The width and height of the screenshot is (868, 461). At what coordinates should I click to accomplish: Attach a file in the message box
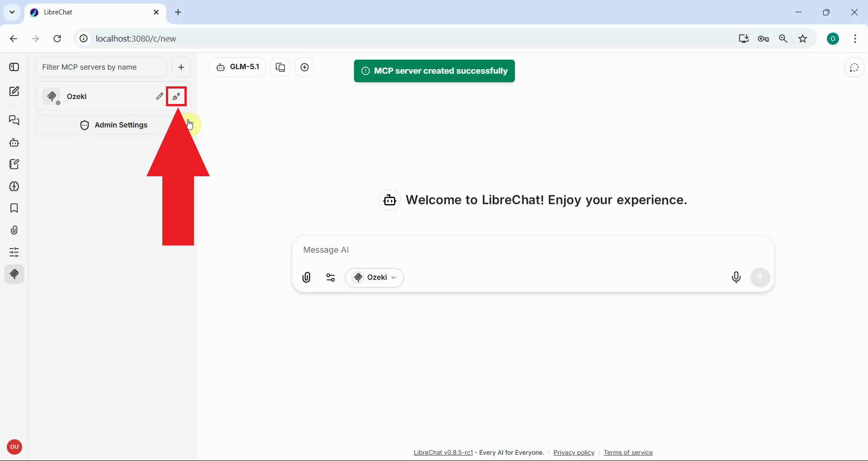[x=307, y=278]
